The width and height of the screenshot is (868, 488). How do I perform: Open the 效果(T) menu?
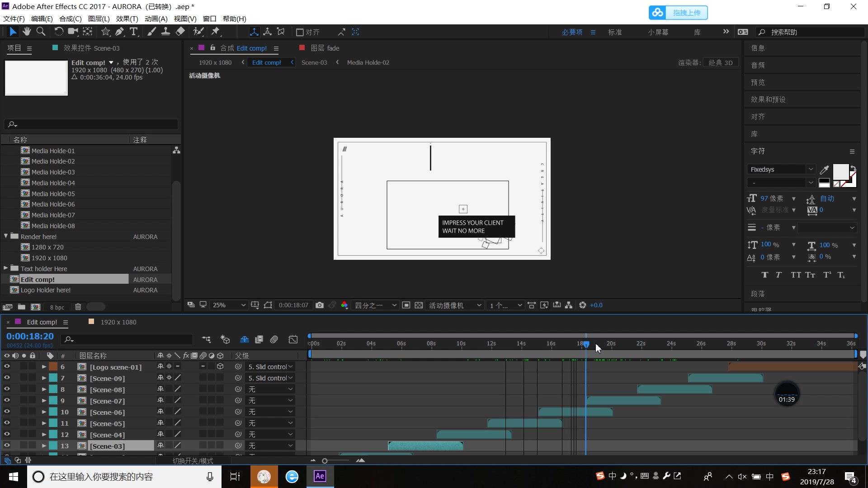[x=127, y=19]
